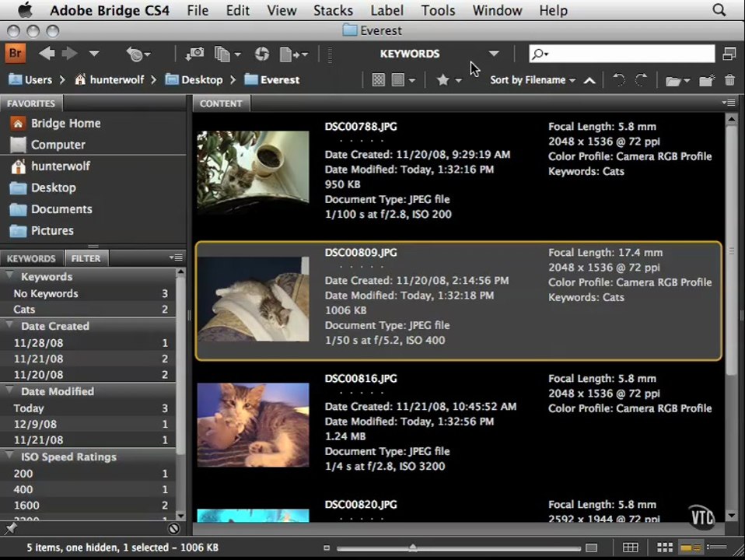Switch to view as list
The height and width of the screenshot is (560, 745).
pyautogui.click(x=717, y=548)
